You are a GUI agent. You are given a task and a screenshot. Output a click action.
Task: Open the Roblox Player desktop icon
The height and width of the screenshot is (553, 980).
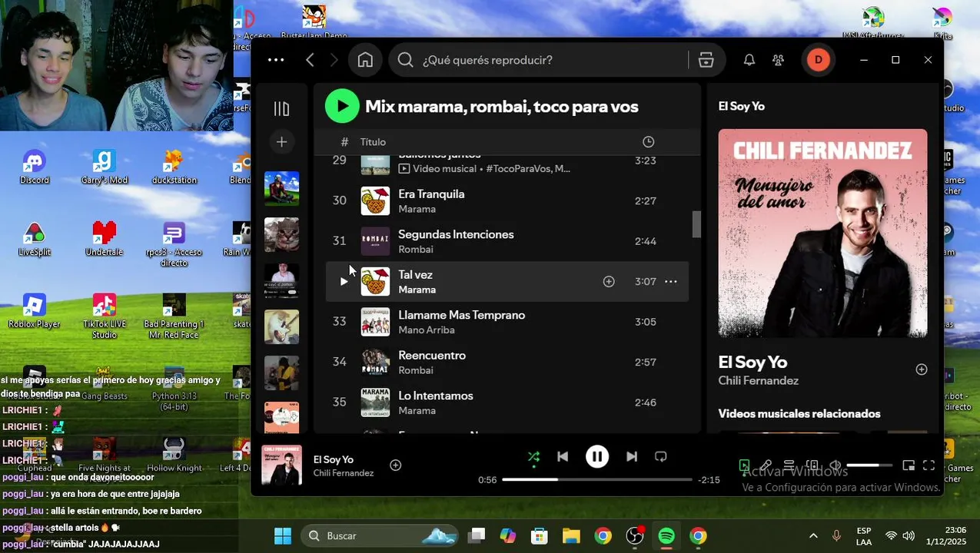(34, 311)
